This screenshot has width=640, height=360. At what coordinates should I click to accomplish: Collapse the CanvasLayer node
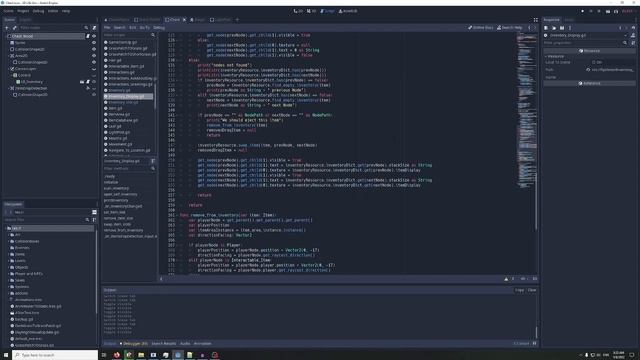point(8,69)
